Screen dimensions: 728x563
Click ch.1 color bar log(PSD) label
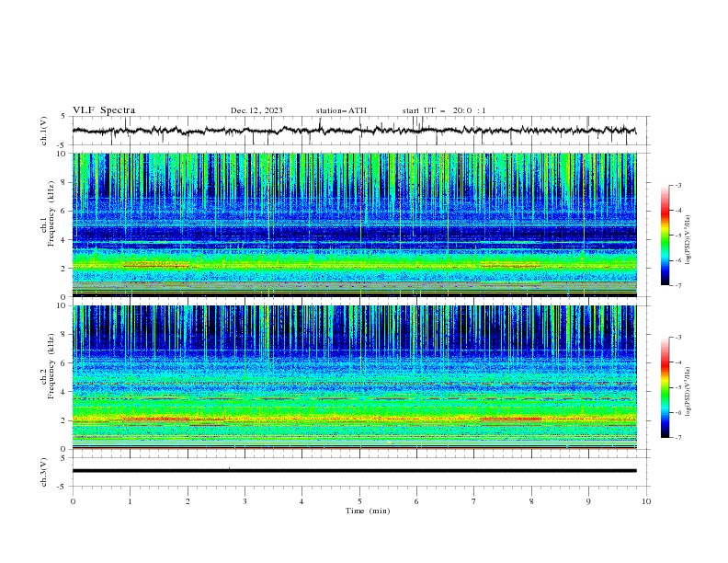(x=688, y=240)
